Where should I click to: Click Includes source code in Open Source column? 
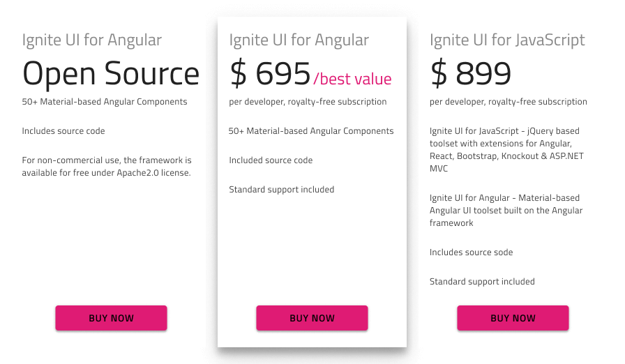click(63, 131)
